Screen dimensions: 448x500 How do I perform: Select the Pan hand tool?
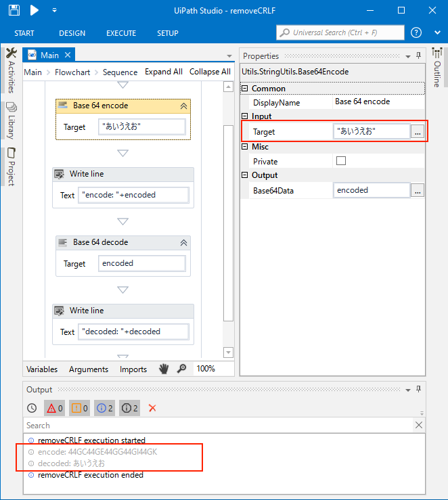164,369
